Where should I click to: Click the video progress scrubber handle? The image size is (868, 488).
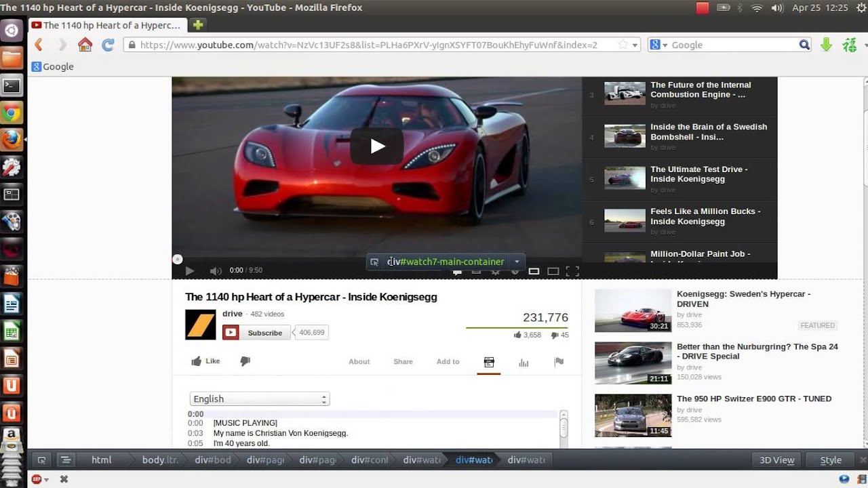pos(178,259)
